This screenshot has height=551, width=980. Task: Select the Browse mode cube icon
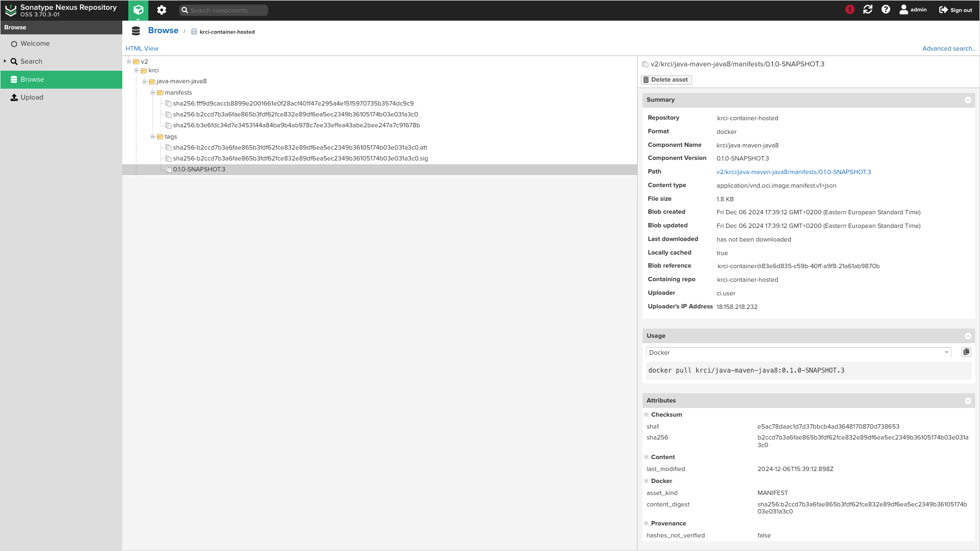(x=138, y=10)
